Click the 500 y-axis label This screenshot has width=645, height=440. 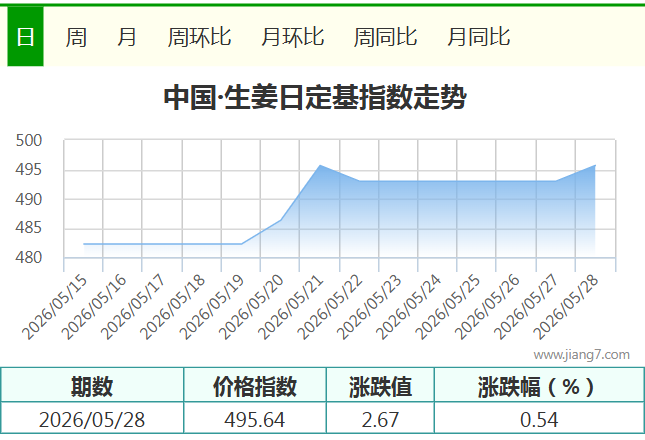click(x=29, y=141)
